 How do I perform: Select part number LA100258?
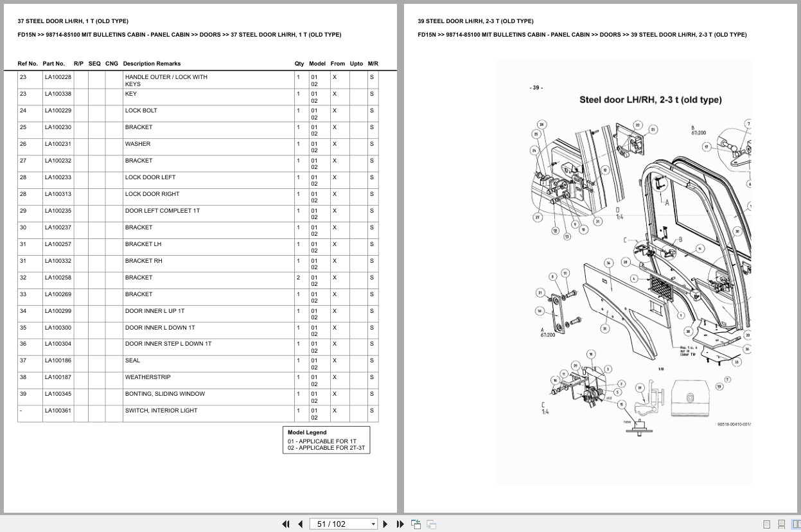pyautogui.click(x=58, y=278)
